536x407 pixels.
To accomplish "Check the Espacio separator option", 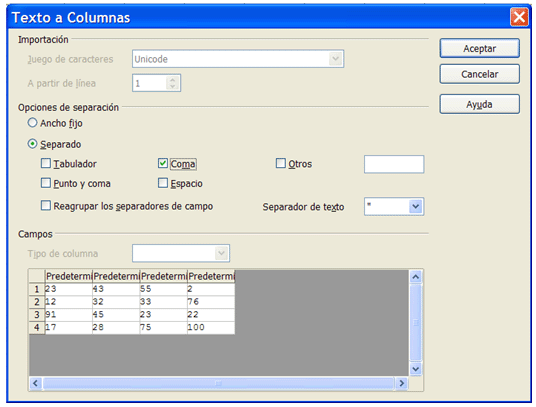I will point(163,183).
